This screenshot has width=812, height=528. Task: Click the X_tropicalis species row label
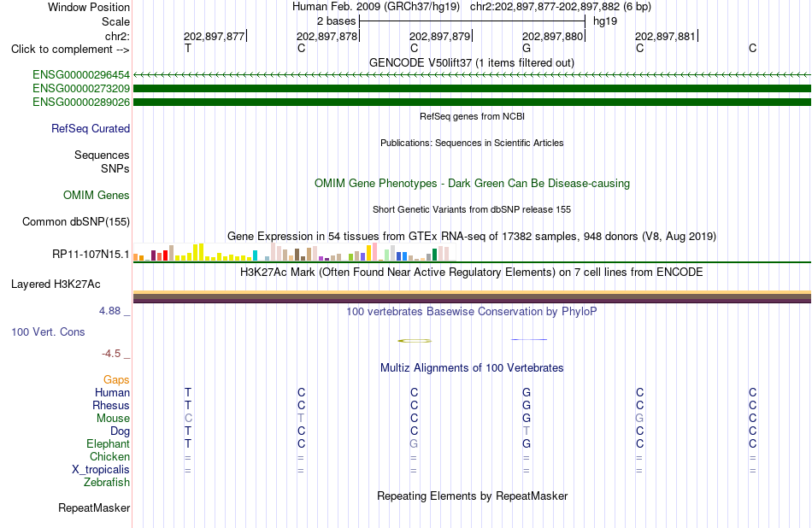(101, 470)
